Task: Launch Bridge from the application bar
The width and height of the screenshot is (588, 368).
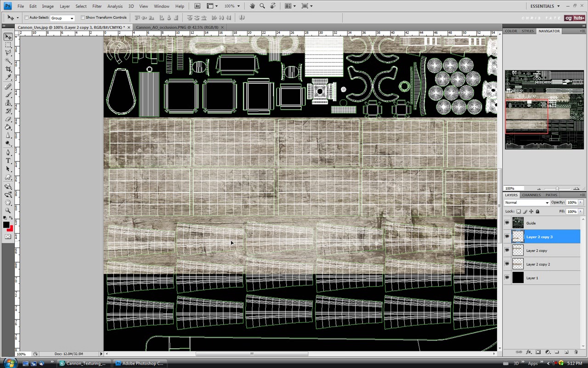Action: pos(197,6)
